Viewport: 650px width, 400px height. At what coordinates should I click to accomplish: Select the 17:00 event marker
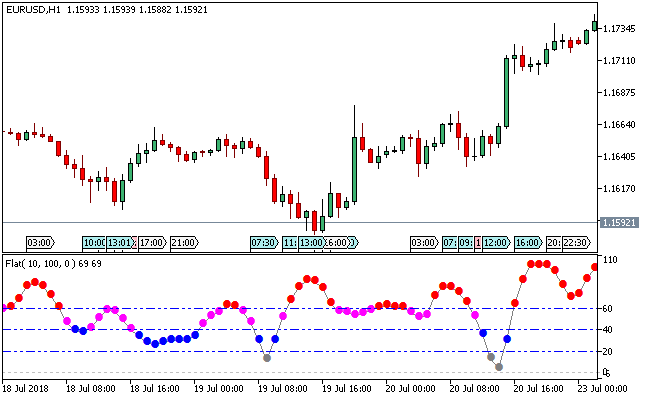coord(152,242)
